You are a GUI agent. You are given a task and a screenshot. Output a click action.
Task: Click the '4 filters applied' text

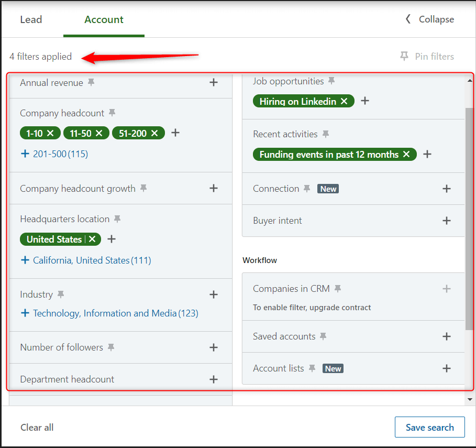click(41, 57)
